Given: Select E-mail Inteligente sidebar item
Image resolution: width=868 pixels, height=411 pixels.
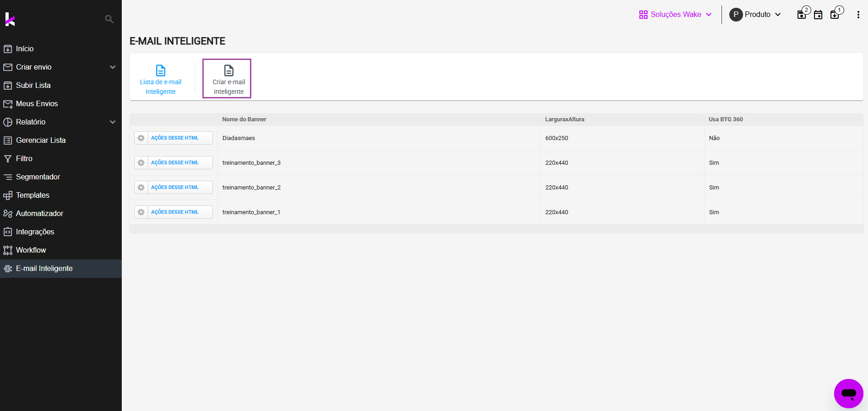Looking at the screenshot, I should click(61, 269).
